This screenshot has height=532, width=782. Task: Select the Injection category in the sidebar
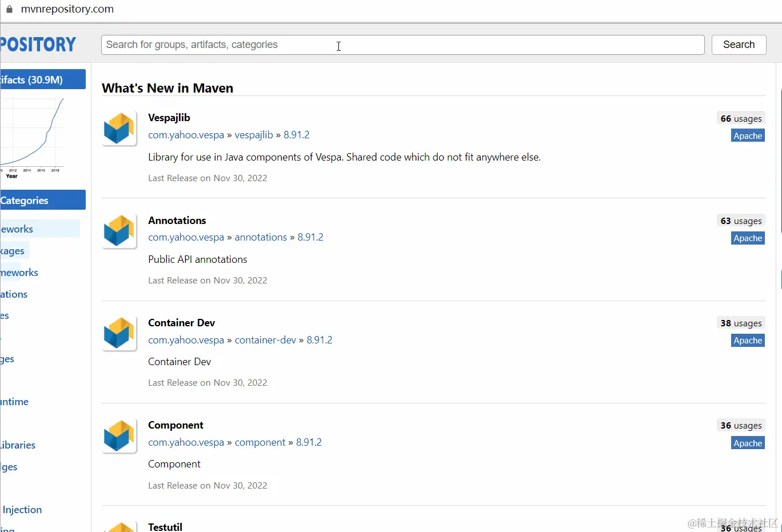pos(22,510)
